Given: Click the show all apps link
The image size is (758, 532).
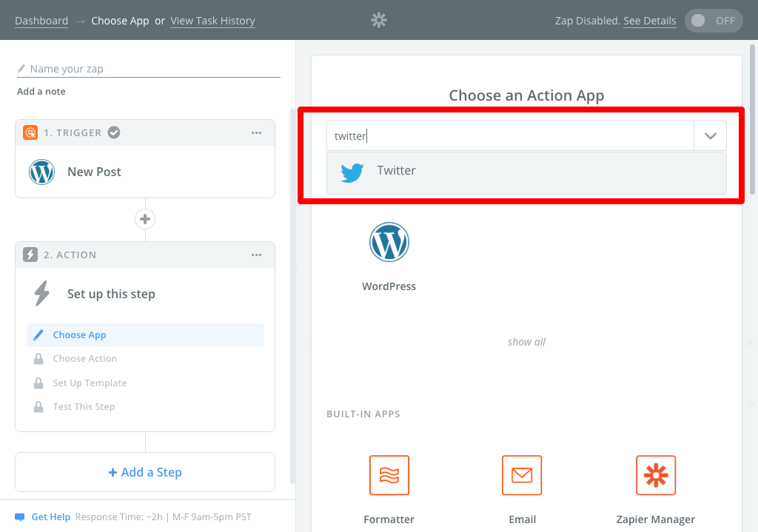Looking at the screenshot, I should [x=526, y=342].
